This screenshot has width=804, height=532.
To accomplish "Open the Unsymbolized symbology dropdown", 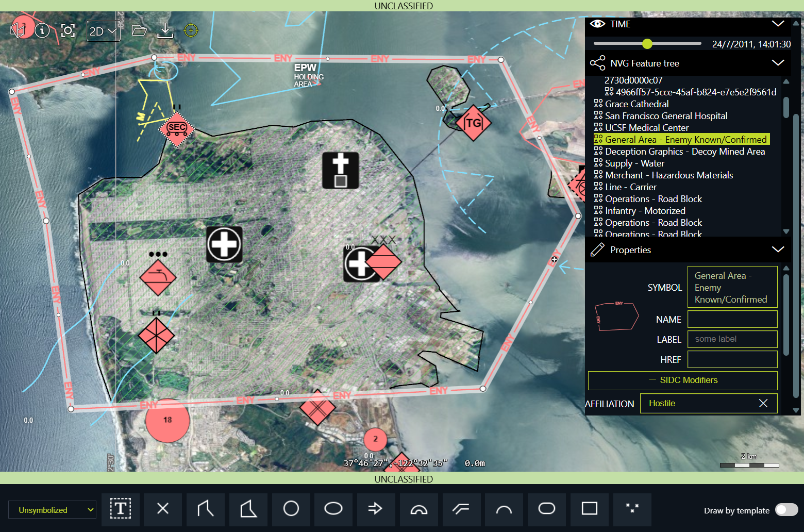I will (x=52, y=510).
